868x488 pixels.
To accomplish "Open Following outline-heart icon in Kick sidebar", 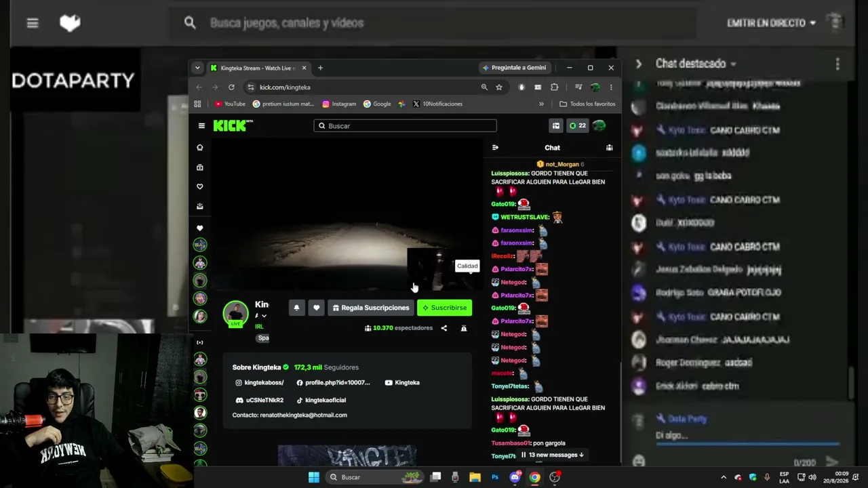I will [x=199, y=186].
